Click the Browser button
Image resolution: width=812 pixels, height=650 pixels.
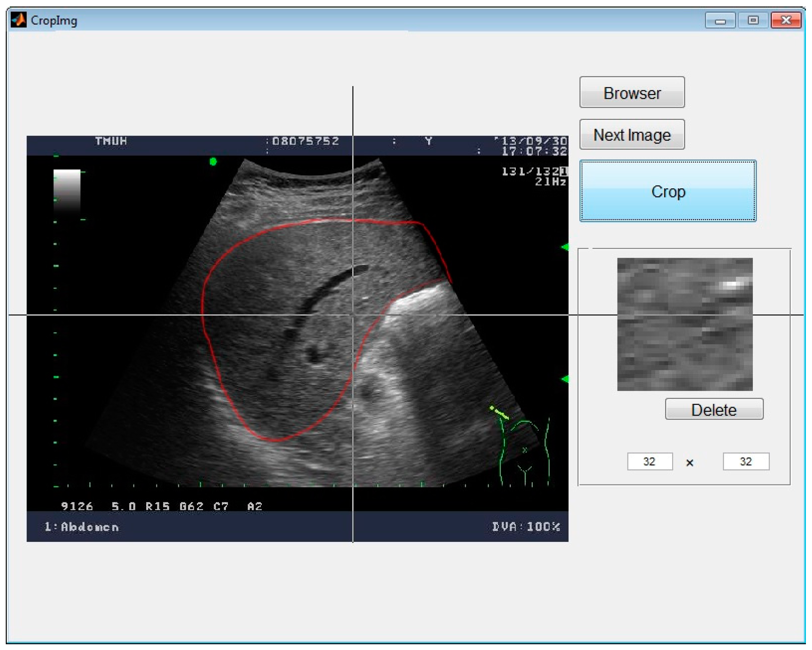[x=632, y=93]
